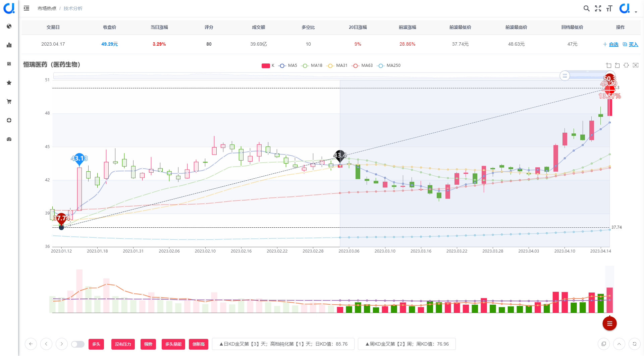Expand the avatar dropdown caret
644x356 pixels.
pyautogui.click(x=636, y=12)
